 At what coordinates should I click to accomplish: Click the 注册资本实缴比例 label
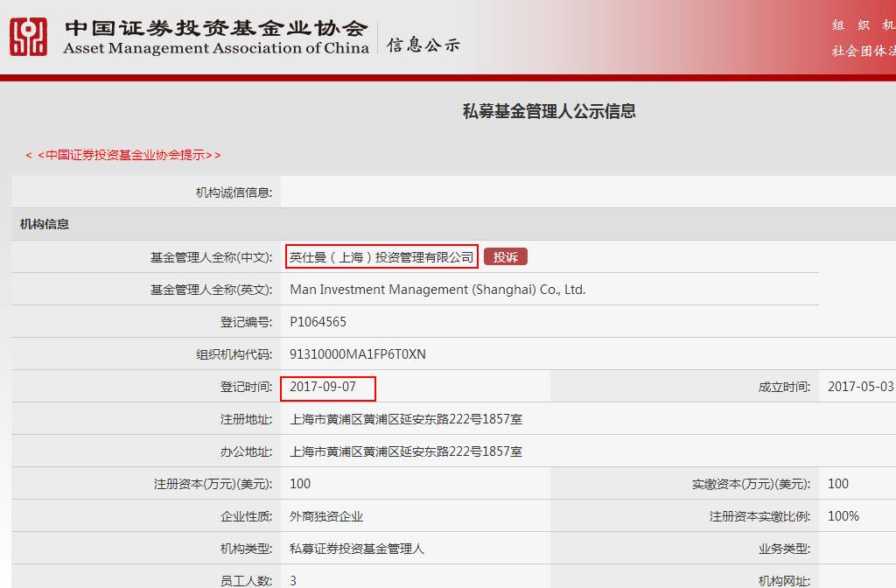(x=760, y=516)
